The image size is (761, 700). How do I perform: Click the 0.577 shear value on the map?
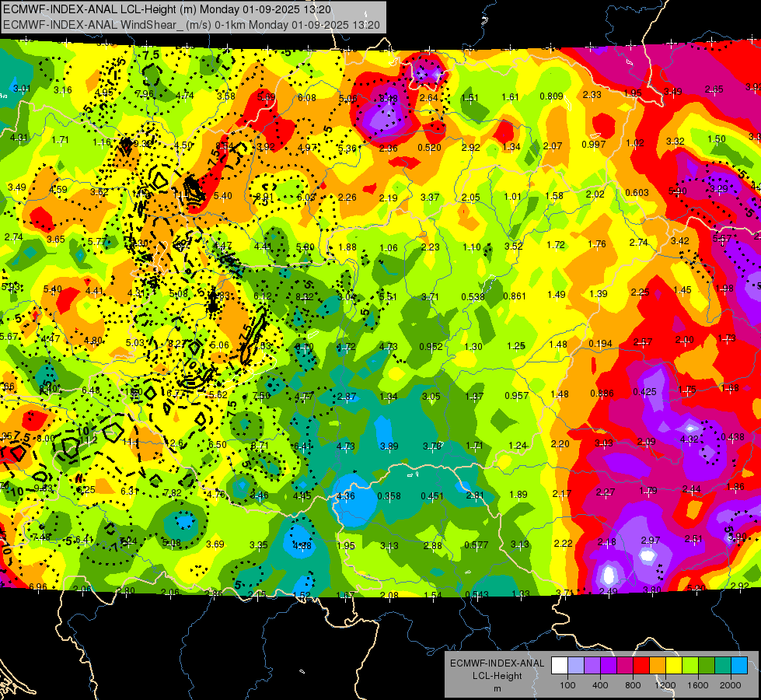point(476,545)
